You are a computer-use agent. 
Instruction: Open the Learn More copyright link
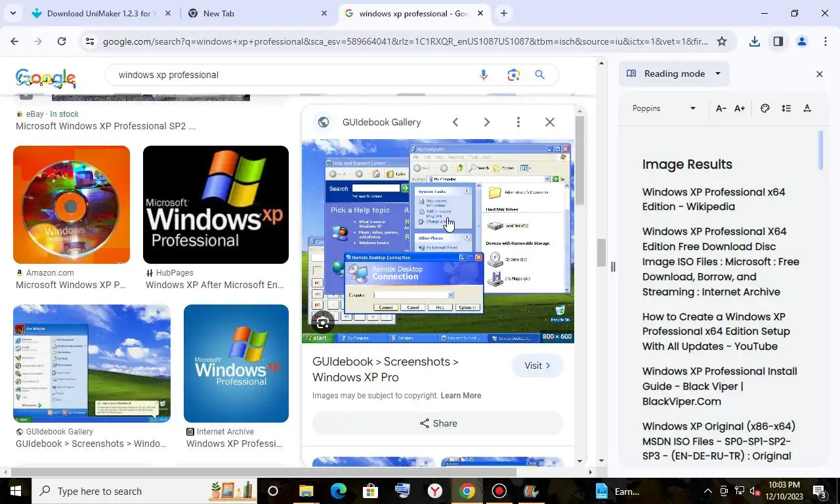[461, 396]
